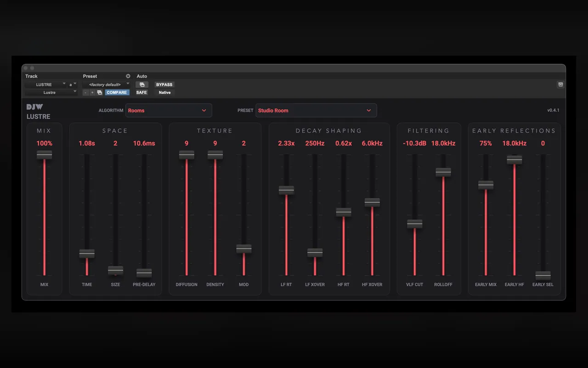Select the next preset with the plus button
The width and height of the screenshot is (588, 368).
(x=92, y=92)
